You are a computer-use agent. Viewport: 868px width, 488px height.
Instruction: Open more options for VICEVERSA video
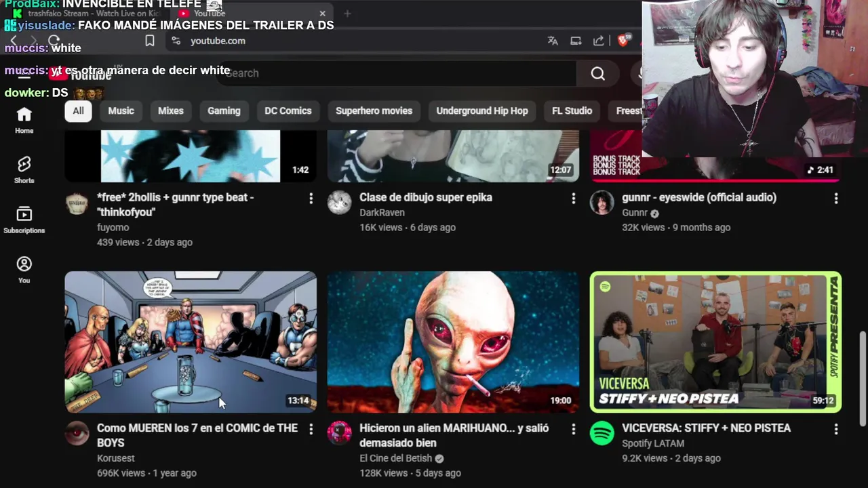coord(835,429)
